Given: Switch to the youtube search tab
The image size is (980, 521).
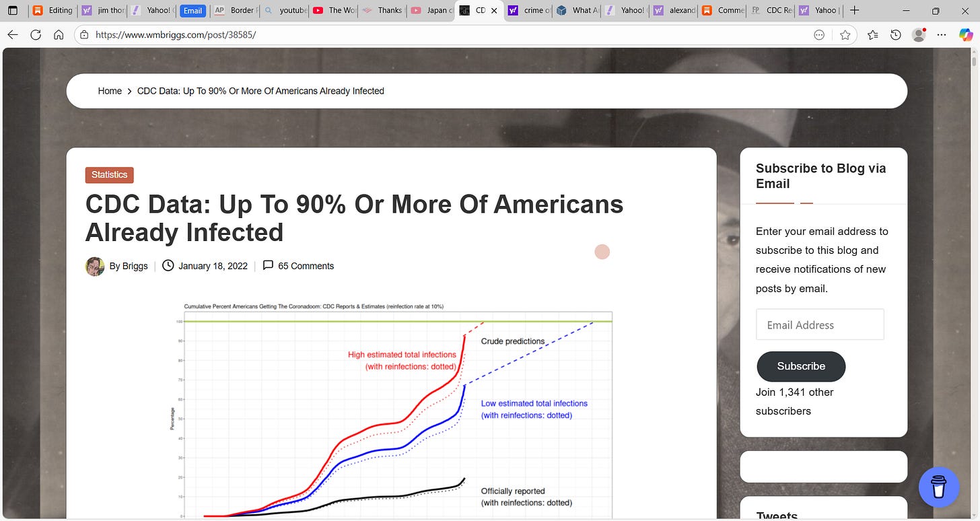Looking at the screenshot, I should 285,11.
